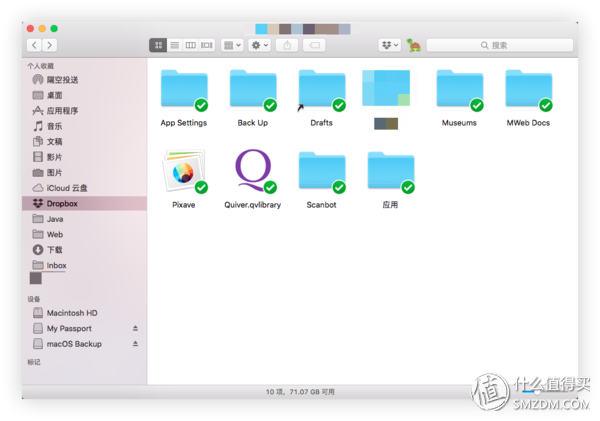
Task: Select the Pixave library icon
Action: click(x=184, y=171)
